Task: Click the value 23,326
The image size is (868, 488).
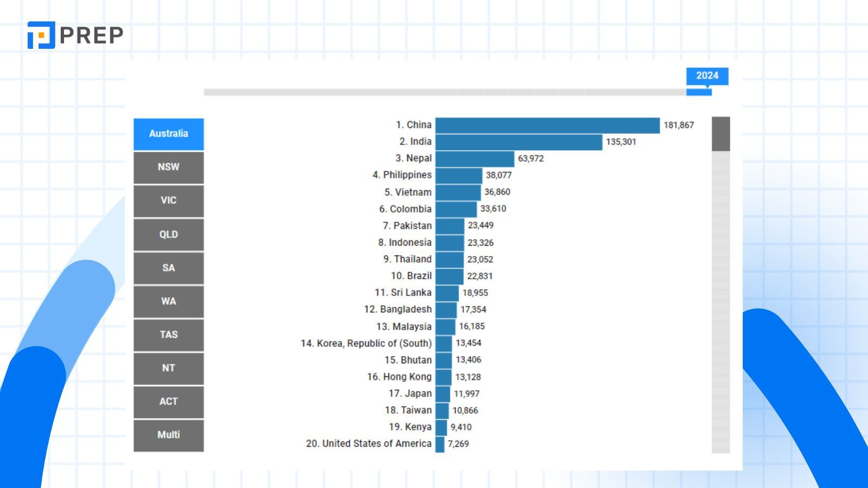Action: (x=481, y=243)
